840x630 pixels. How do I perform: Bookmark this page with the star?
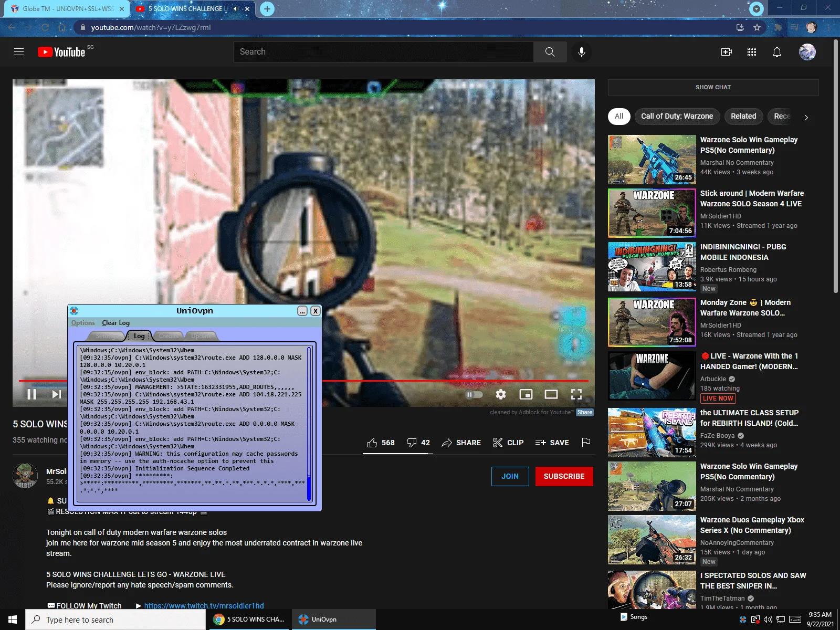[x=757, y=27]
